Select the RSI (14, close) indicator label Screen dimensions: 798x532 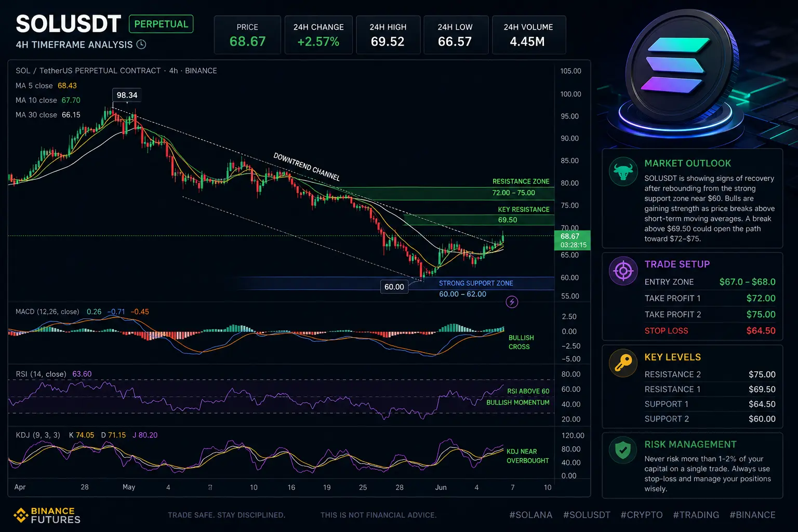(x=41, y=374)
